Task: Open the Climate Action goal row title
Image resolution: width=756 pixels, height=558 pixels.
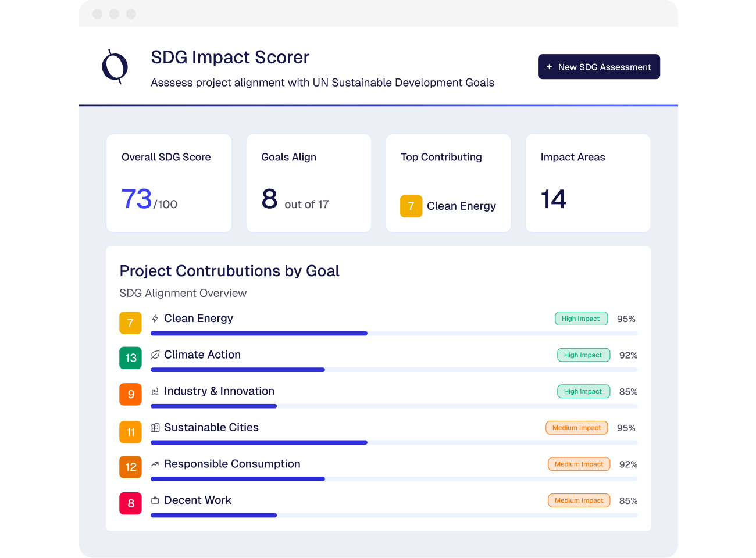Action: click(x=202, y=355)
